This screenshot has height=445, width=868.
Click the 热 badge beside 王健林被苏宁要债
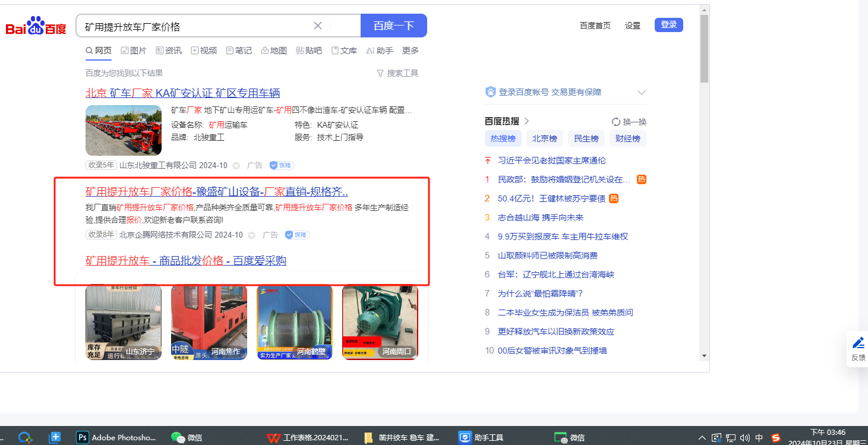pyautogui.click(x=614, y=198)
